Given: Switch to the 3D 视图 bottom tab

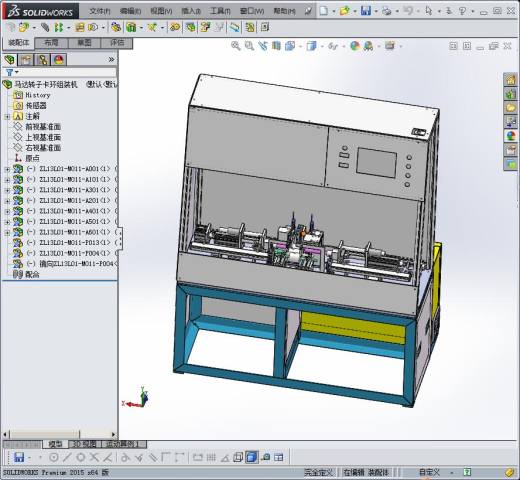Looking at the screenshot, I should coord(85,444).
